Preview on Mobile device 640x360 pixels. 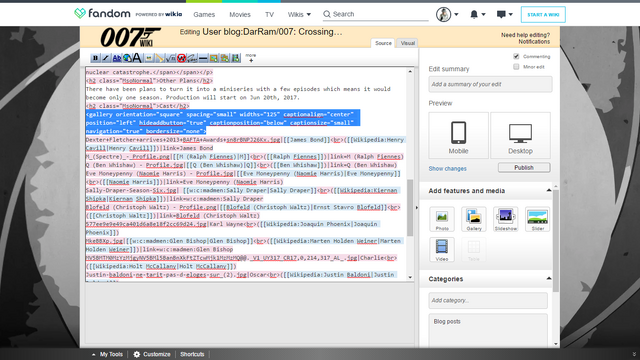pos(458,136)
